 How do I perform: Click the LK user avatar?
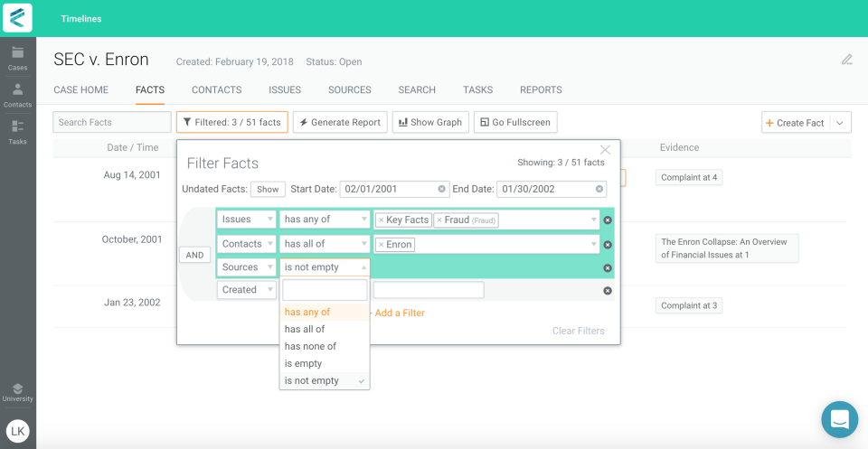pos(18,431)
